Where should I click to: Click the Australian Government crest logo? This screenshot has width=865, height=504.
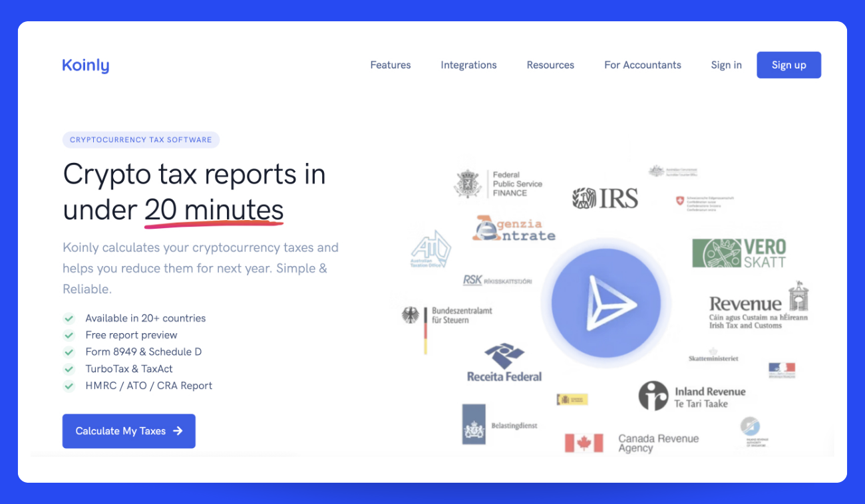pyautogui.click(x=673, y=172)
